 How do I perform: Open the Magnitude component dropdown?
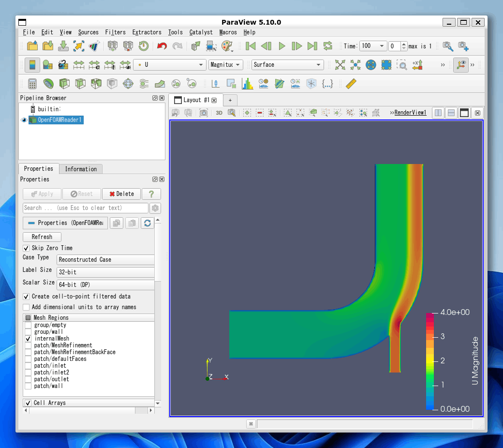[225, 65]
